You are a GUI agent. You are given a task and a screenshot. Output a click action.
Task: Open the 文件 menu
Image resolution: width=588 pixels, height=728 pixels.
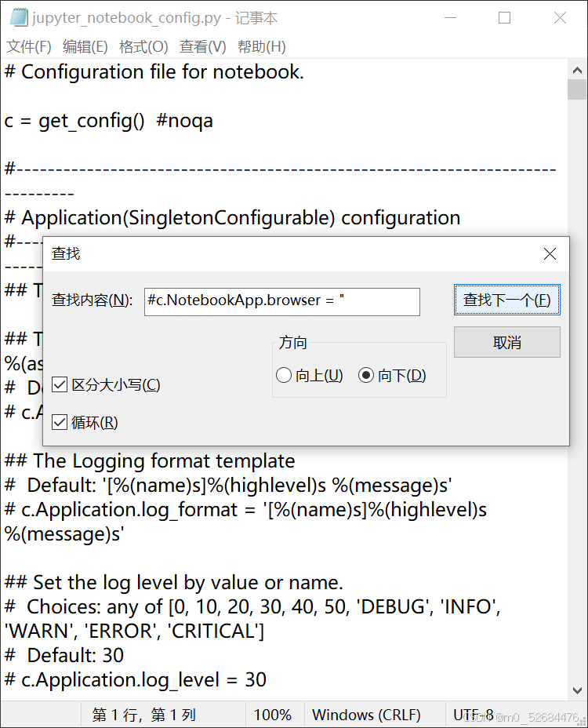(x=29, y=47)
